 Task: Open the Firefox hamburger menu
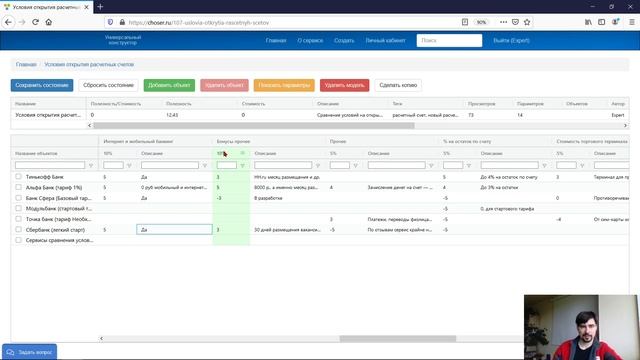631,22
